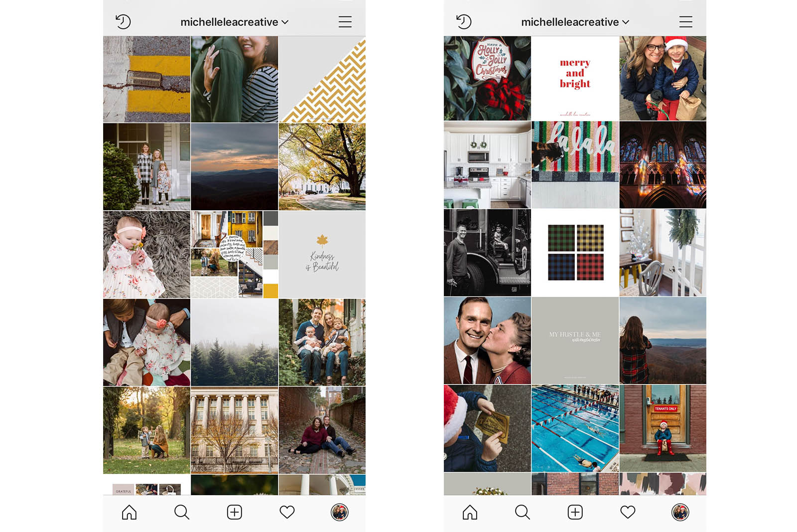Open three girls on porch photo
797x532 pixels.
point(146,167)
